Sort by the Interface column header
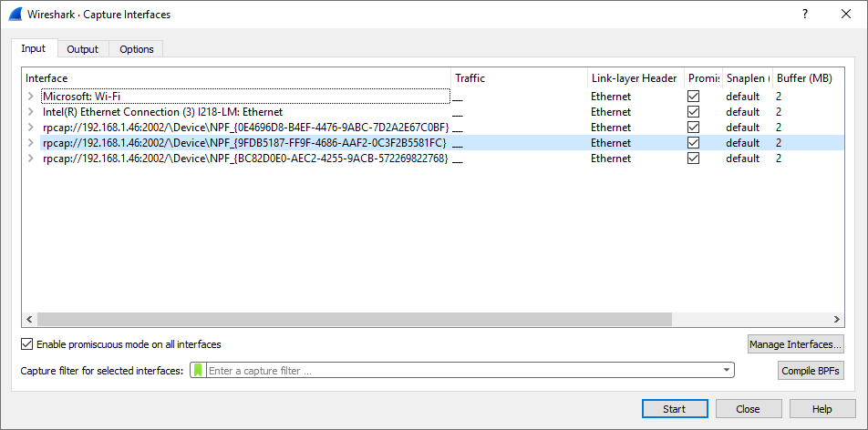This screenshot has height=430, width=868. pos(236,78)
